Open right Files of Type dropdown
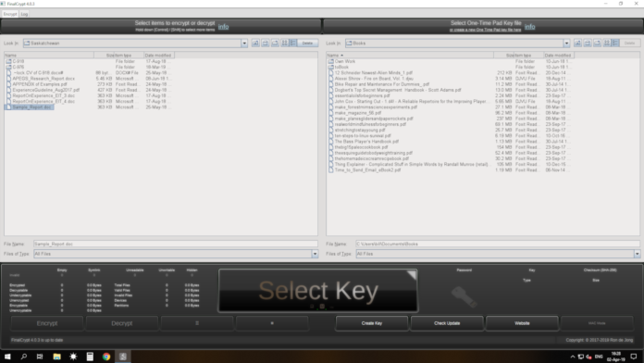This screenshot has height=363, width=644. coord(637,254)
